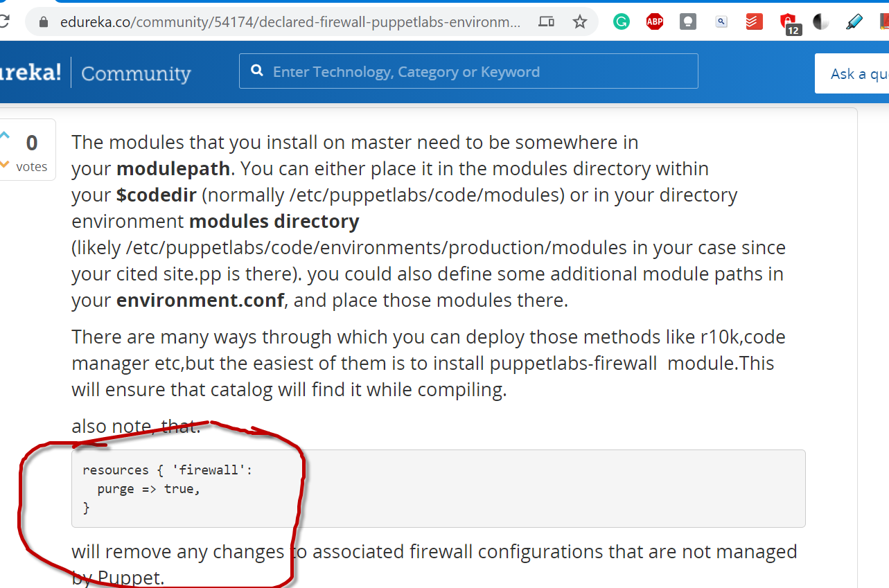Open the red shield extension with 12 badge
Screen dimensions: 889x588
click(788, 23)
